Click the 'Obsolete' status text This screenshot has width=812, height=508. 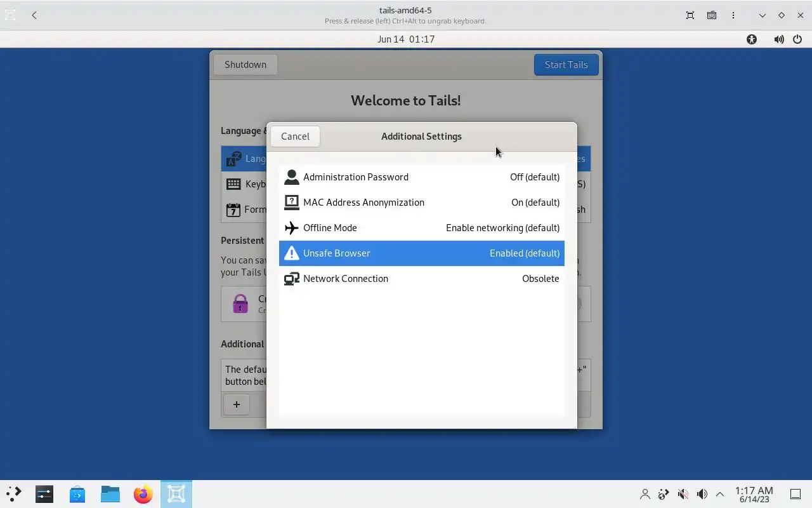click(540, 279)
